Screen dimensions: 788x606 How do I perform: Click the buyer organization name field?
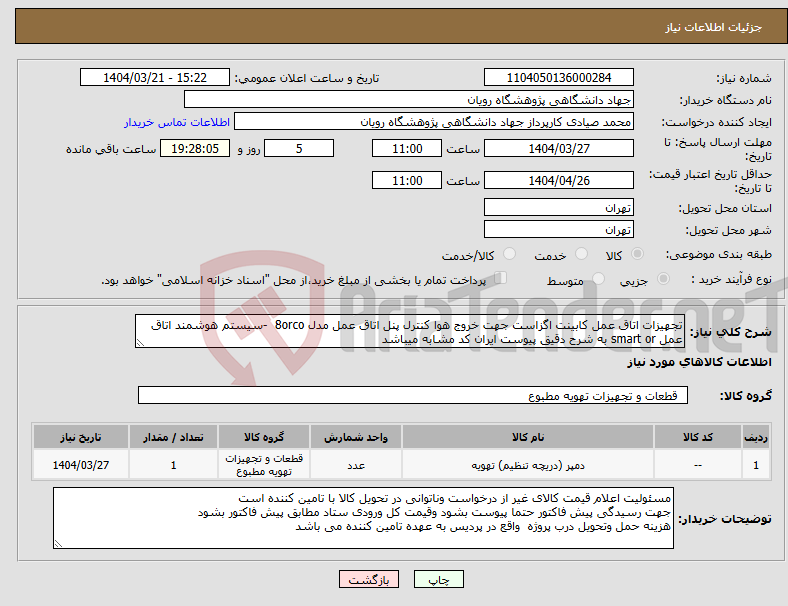click(409, 99)
